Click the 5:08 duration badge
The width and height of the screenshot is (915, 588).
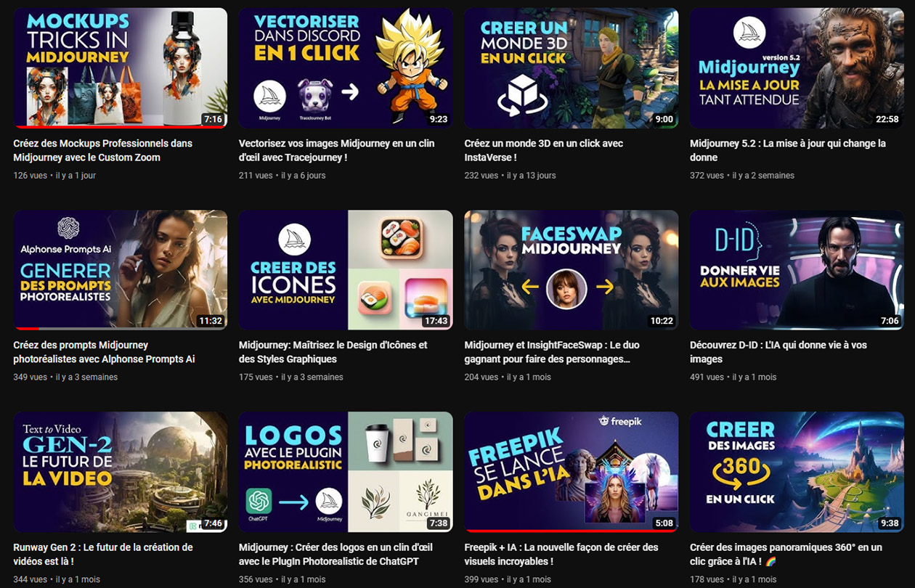click(664, 523)
